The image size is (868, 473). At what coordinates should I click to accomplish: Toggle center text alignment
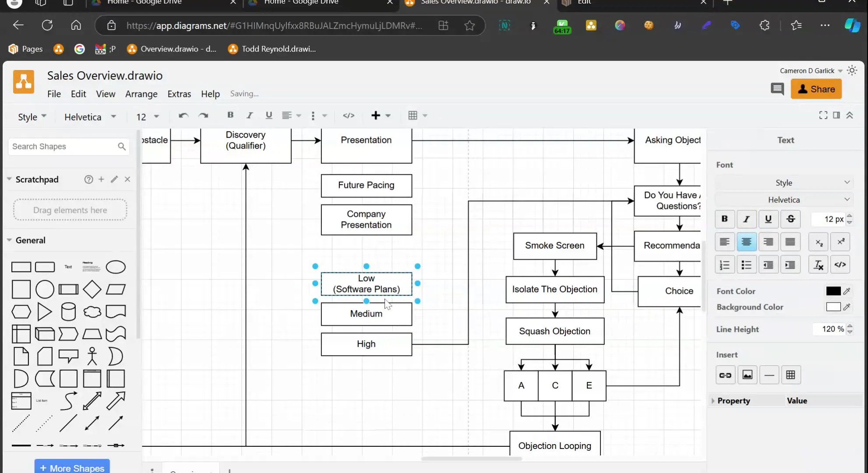click(747, 242)
